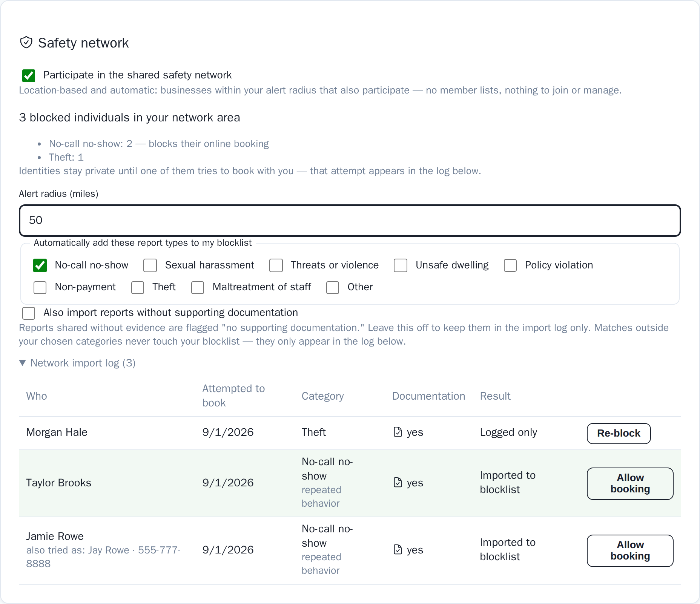This screenshot has width=700, height=604.
Task: Click the Result column header
Action: click(x=495, y=396)
